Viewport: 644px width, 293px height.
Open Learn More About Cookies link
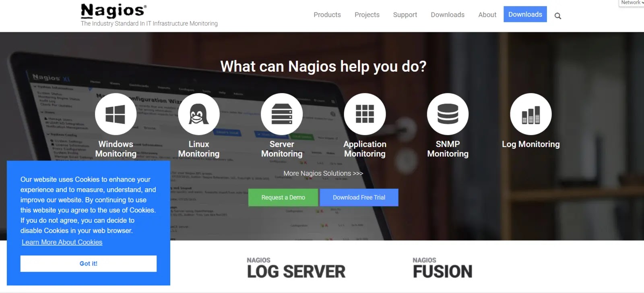click(62, 242)
